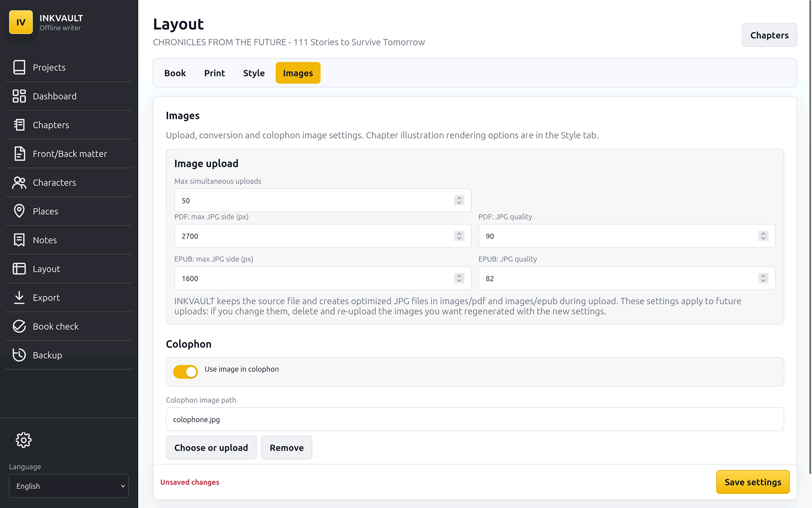
Task: Open the Language dropdown showing English
Action: [x=69, y=486]
